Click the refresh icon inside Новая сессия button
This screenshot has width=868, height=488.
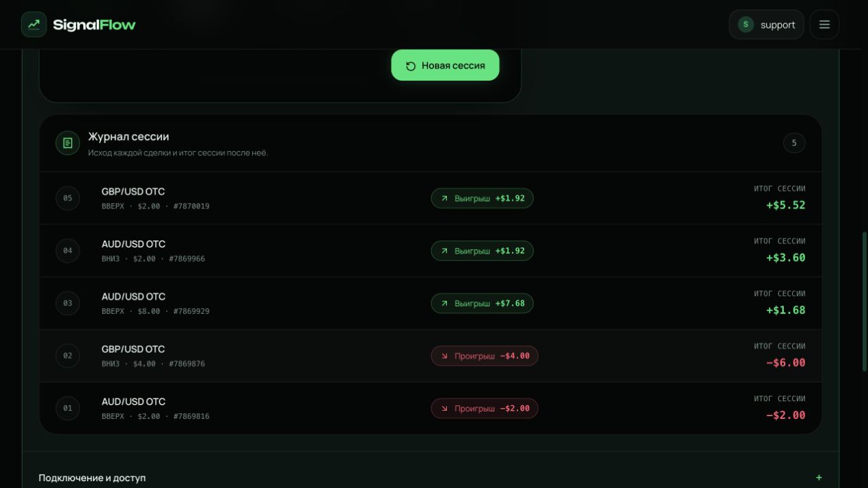pyautogui.click(x=411, y=66)
